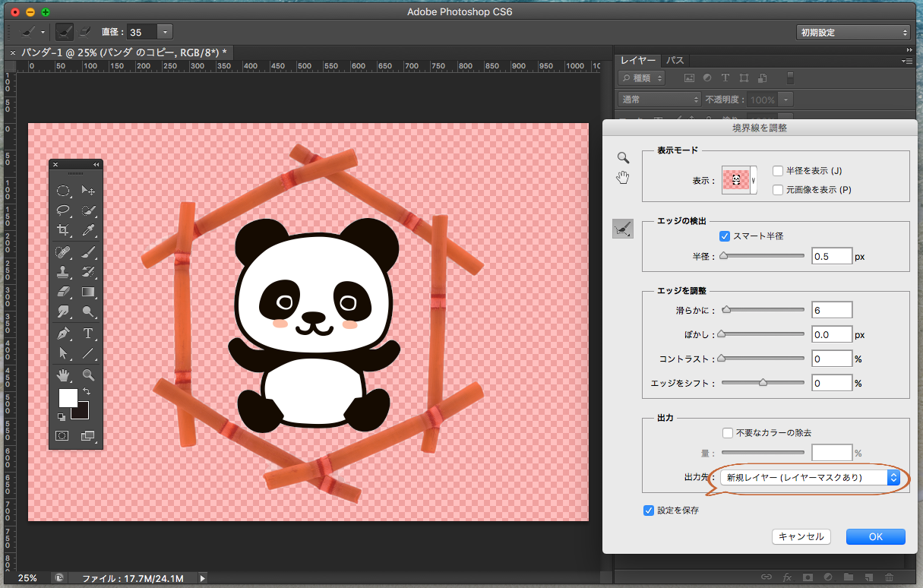This screenshot has width=923, height=588.
Task: Pick the Pen tool in the toolbox
Action: (x=63, y=334)
